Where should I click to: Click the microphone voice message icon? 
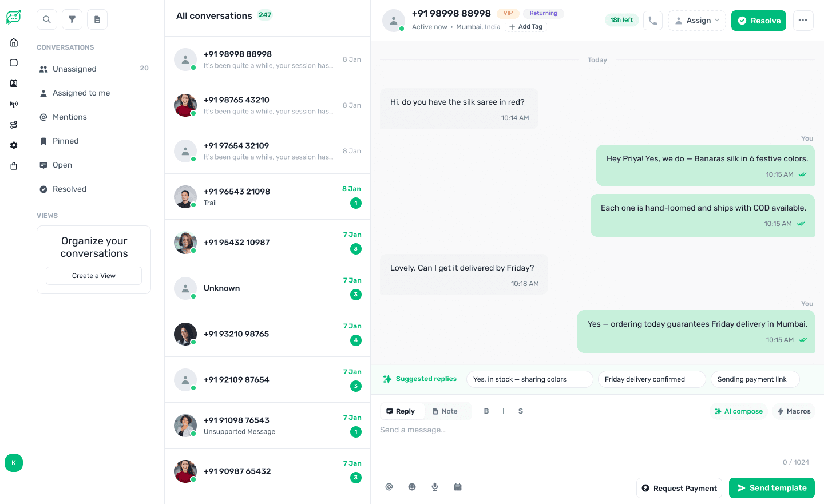pyautogui.click(x=435, y=487)
